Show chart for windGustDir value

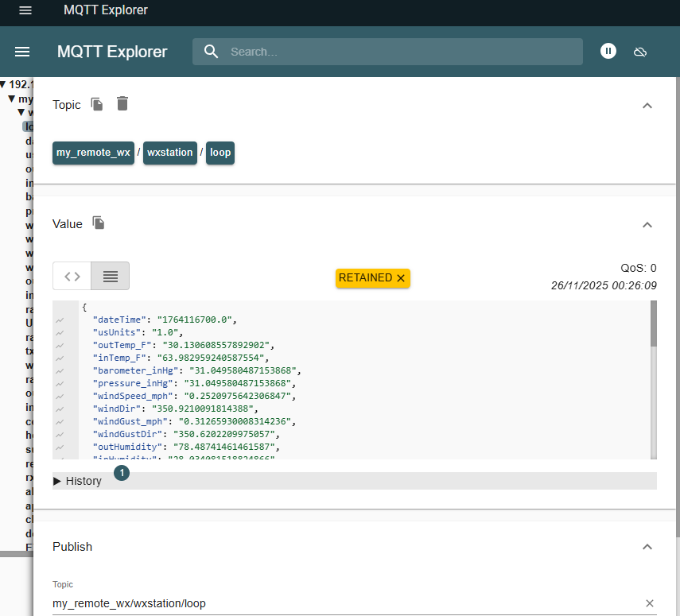60,435
